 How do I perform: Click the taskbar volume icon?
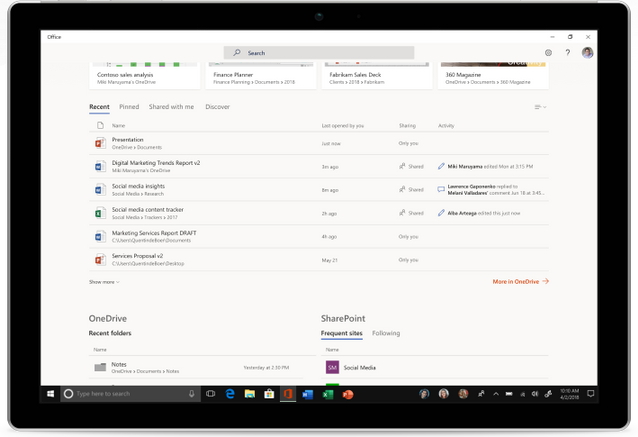pyautogui.click(x=535, y=393)
